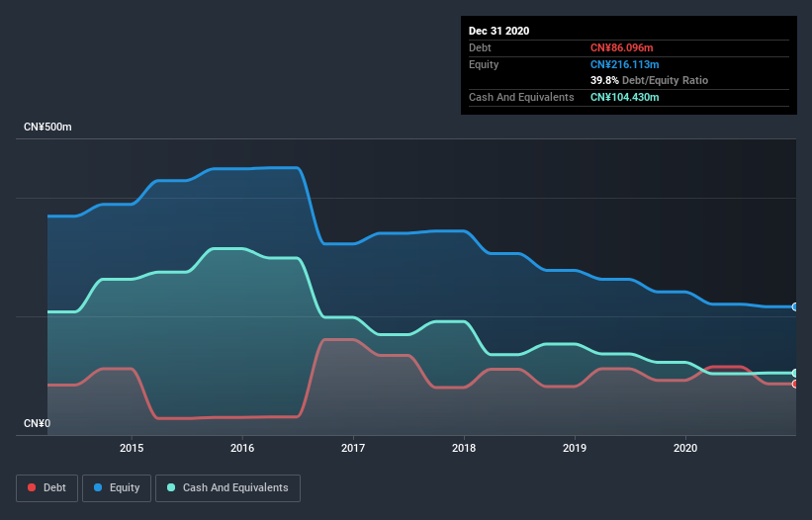The width and height of the screenshot is (812, 520).
Task: Click the CN¥86.096m debt value
Action: click(621, 47)
